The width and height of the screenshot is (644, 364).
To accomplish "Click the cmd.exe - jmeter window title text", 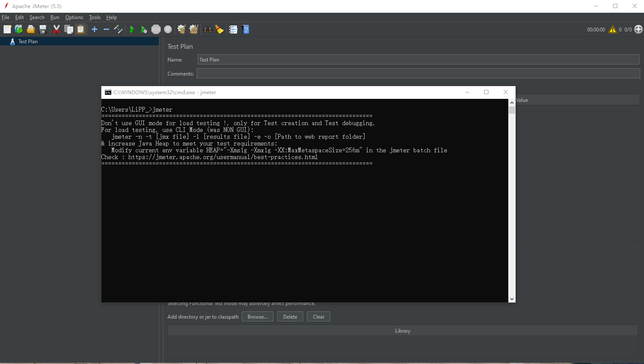I will (165, 92).
